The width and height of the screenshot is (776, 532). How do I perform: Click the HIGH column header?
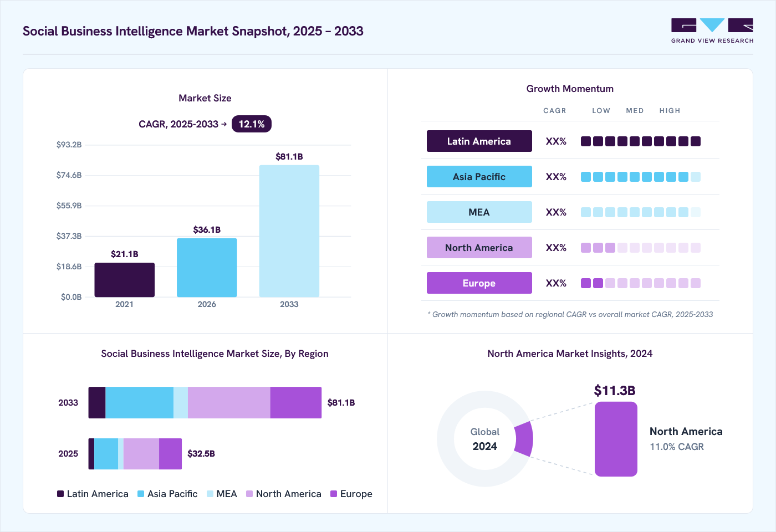click(670, 111)
